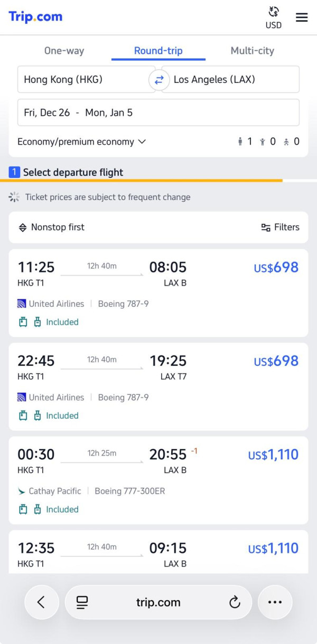317x644 pixels.
Task: Open the passenger count selector
Action: (x=268, y=141)
